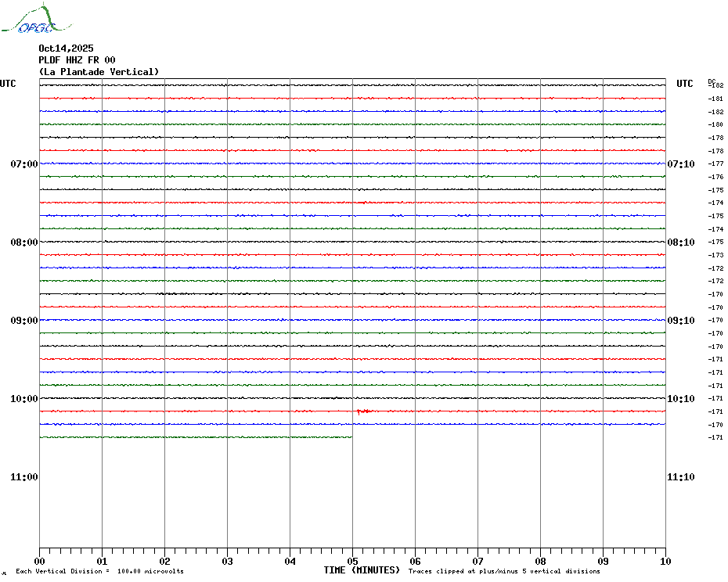Click the 09:00 time label
728x582 pixels.
tap(24, 321)
